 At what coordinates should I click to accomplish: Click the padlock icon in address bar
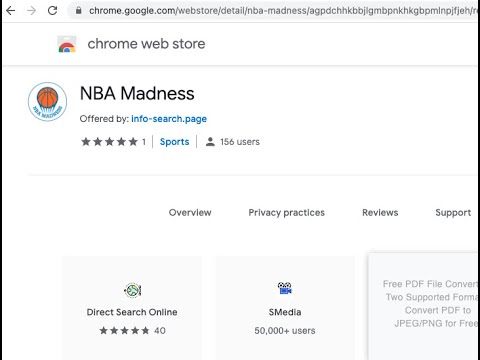pyautogui.click(x=78, y=11)
